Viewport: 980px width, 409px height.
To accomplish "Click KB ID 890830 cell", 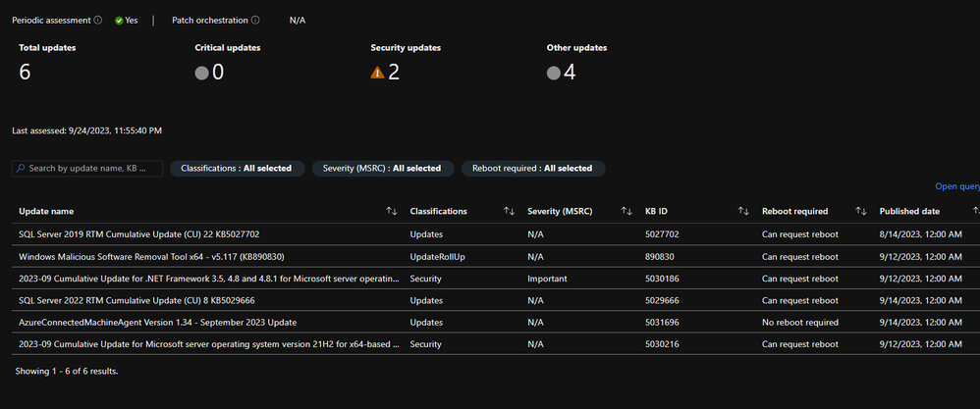I will pyautogui.click(x=659, y=257).
